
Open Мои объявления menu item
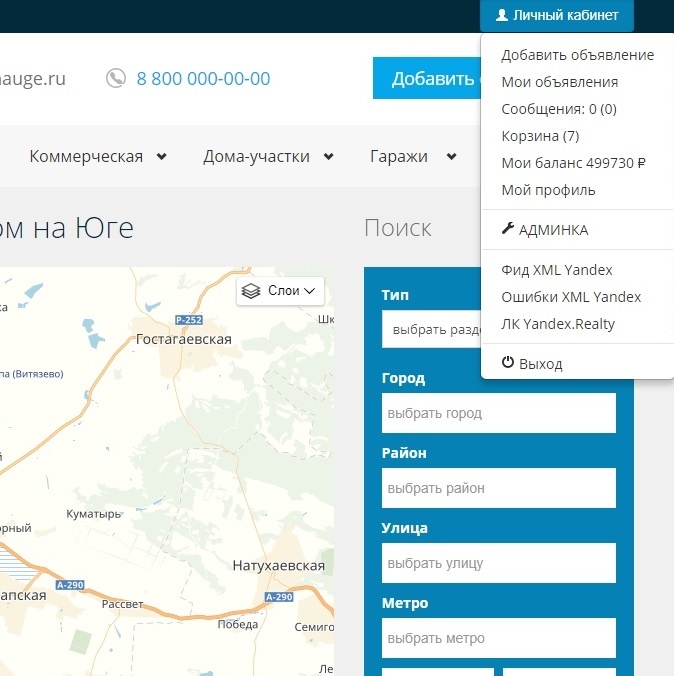tap(560, 82)
